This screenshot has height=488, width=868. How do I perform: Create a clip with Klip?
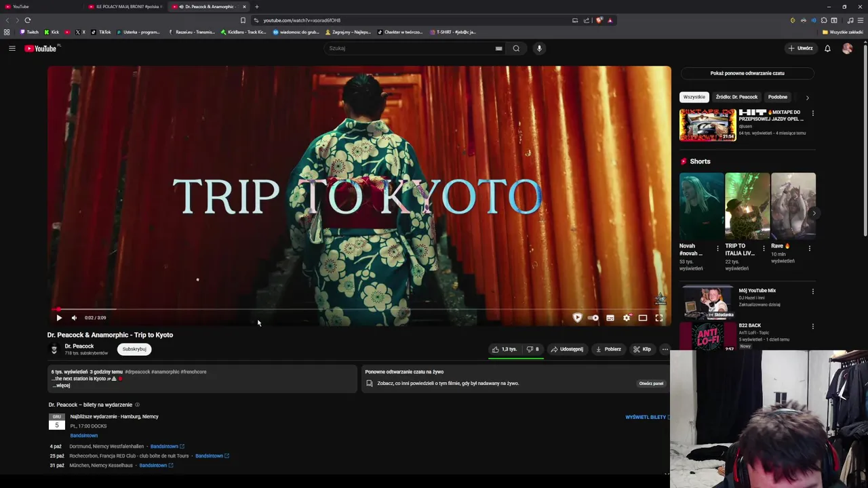[x=642, y=349]
